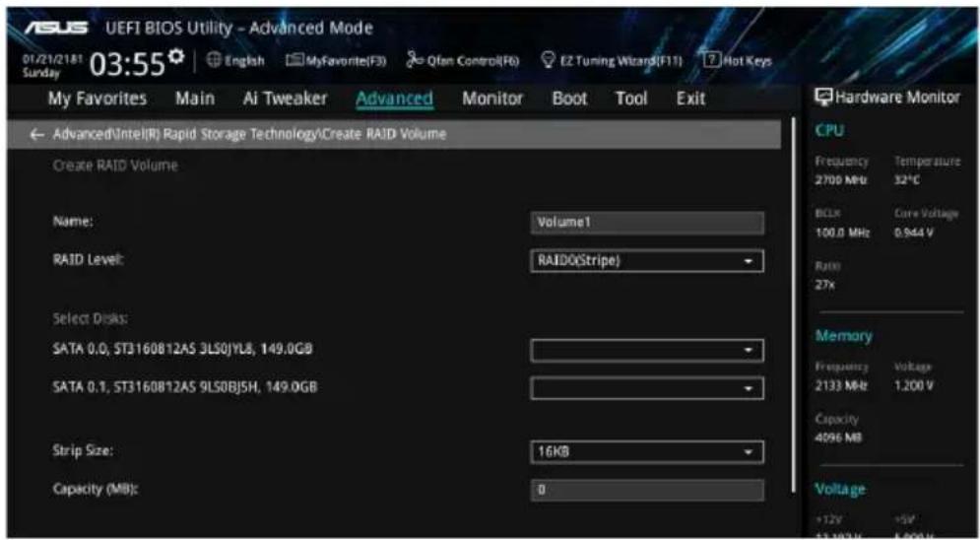This screenshot has width=980, height=540.
Task: Click the 27x ratio value
Action: (x=825, y=285)
